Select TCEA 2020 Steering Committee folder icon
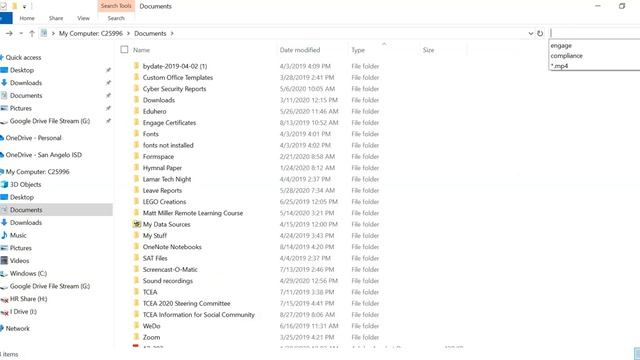This screenshot has height=360, width=640. pos(136,303)
